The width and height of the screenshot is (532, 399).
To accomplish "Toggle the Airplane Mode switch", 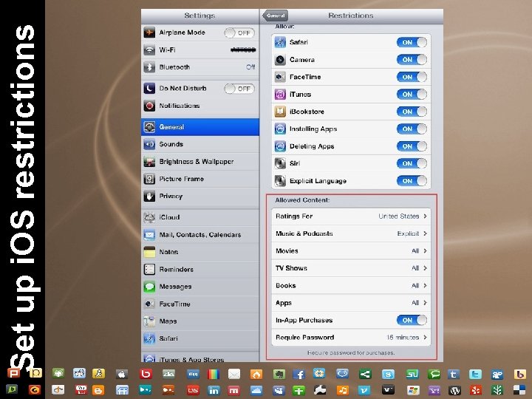I will [239, 33].
